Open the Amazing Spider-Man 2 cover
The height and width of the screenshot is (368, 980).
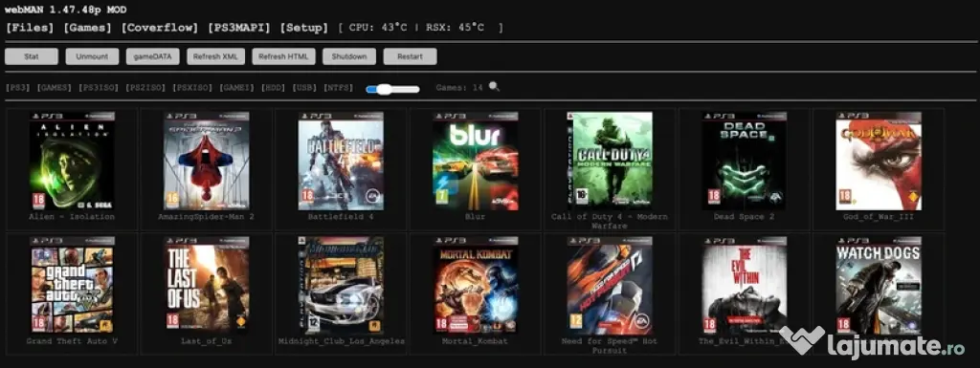(207, 161)
